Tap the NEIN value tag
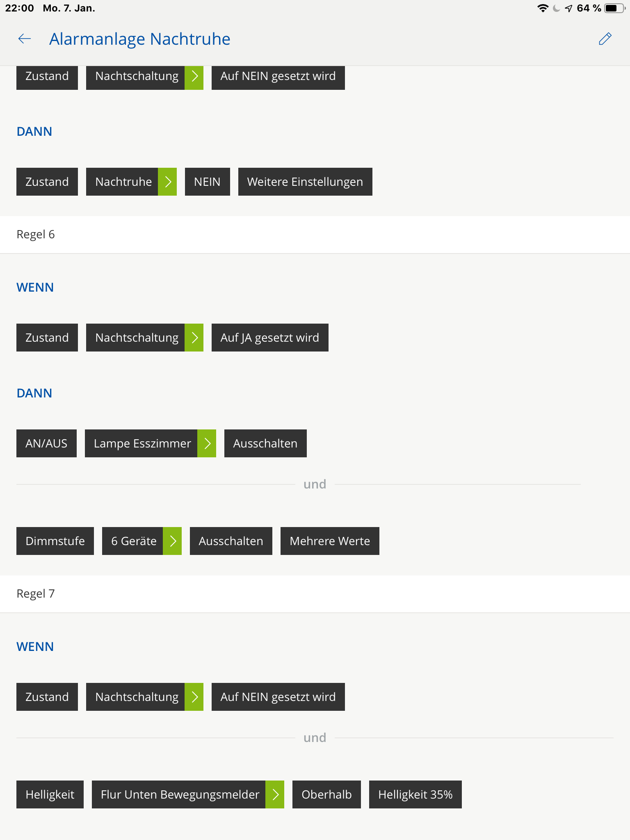The image size is (630, 840). point(207,182)
